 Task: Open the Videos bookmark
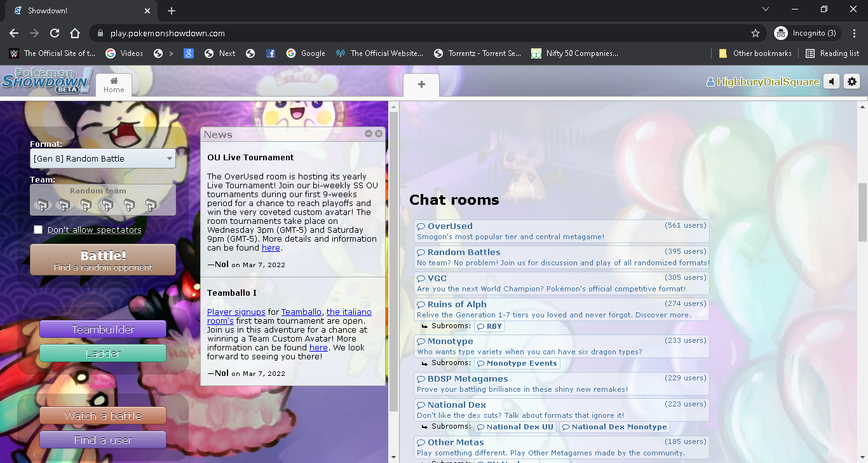click(x=125, y=53)
